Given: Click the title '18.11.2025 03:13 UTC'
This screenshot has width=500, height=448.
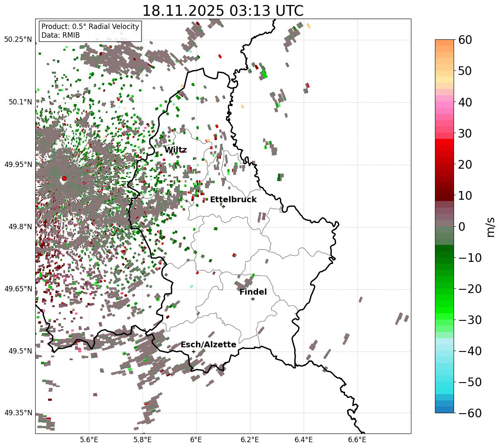Looking at the screenshot, I should (223, 11).
